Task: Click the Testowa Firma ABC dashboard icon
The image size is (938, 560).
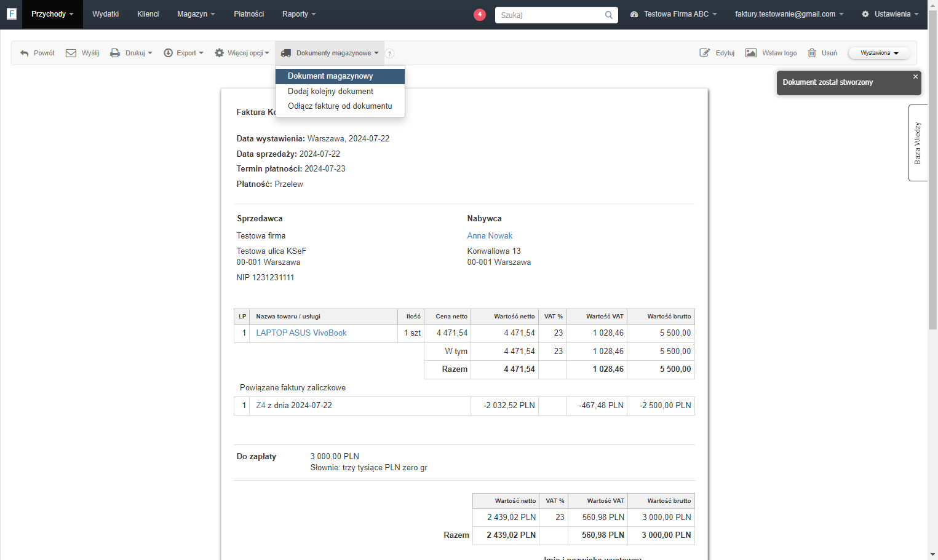Action: click(x=634, y=14)
